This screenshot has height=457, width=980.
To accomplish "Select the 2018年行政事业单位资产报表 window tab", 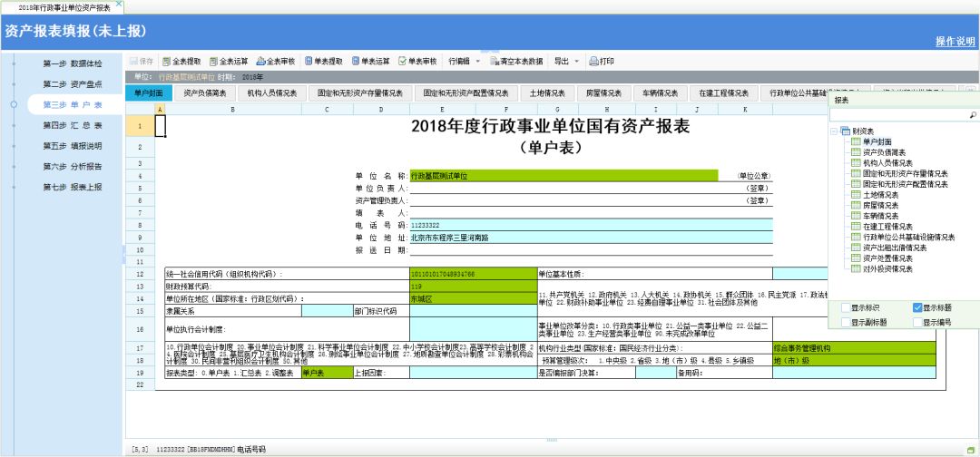I will 64,7.
